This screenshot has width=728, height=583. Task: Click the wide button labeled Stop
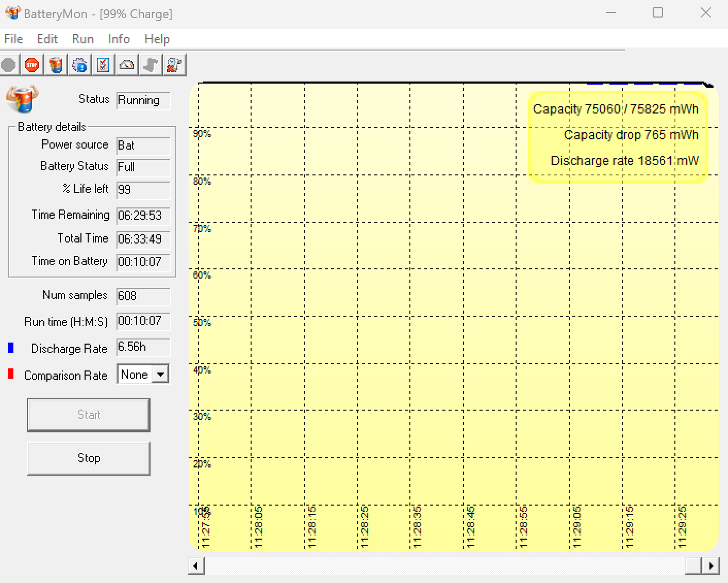(89, 458)
